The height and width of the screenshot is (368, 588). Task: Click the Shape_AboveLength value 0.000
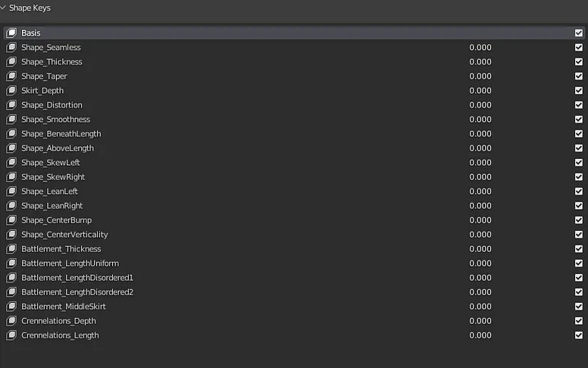click(x=480, y=148)
